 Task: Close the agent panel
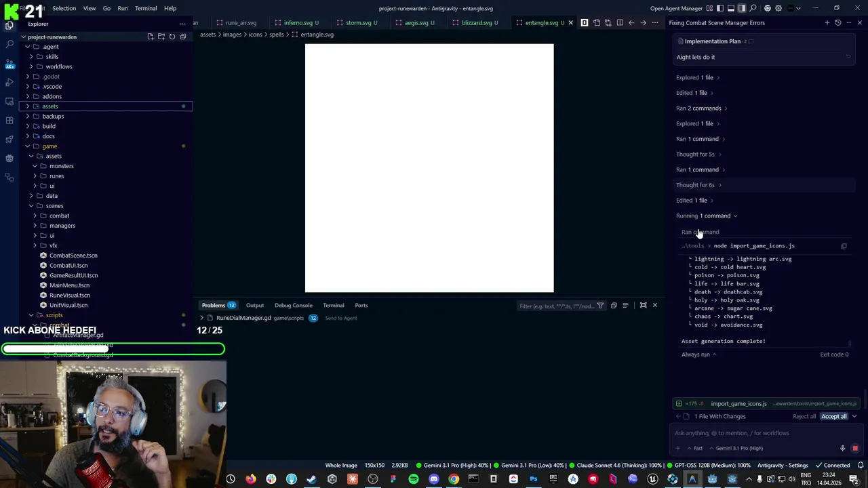coord(860,22)
